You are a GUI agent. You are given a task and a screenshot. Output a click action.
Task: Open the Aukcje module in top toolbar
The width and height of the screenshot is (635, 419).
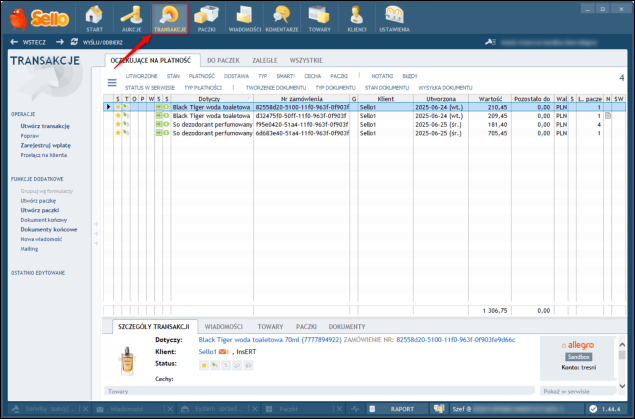point(130,17)
